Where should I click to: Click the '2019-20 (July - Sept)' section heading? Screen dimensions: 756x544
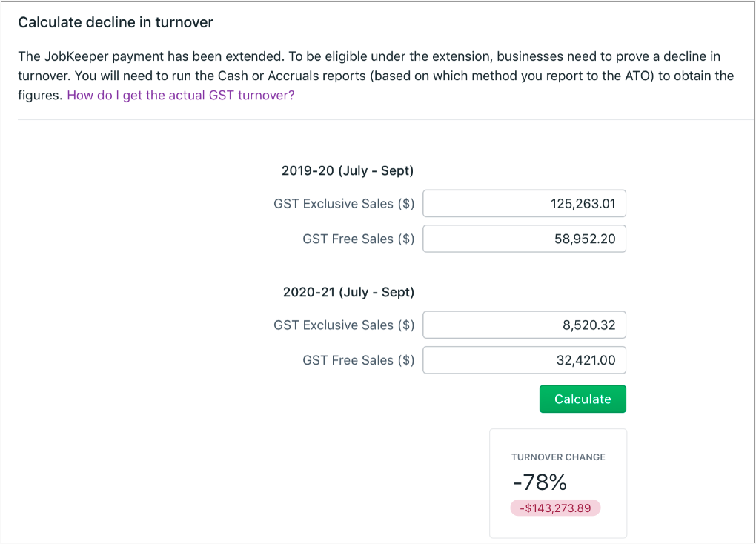pyautogui.click(x=348, y=170)
